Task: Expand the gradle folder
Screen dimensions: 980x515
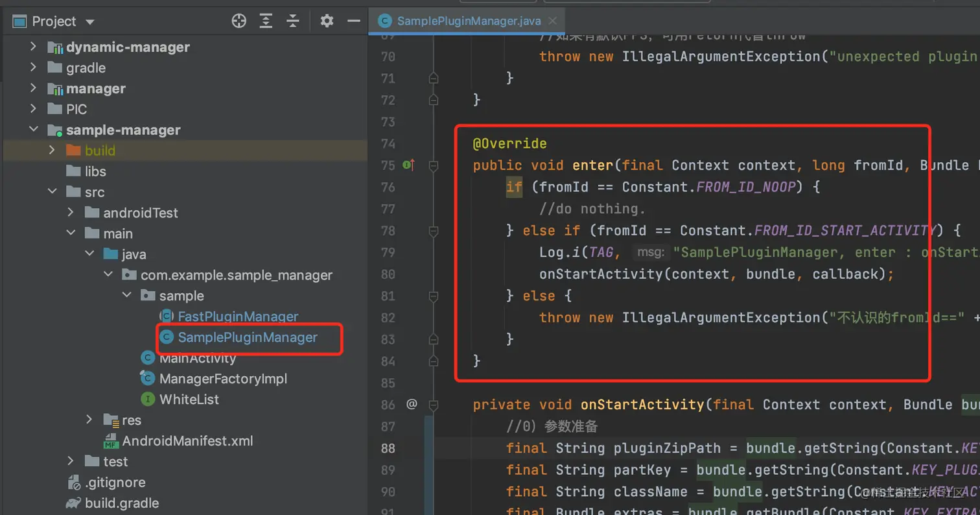Action: click(33, 68)
